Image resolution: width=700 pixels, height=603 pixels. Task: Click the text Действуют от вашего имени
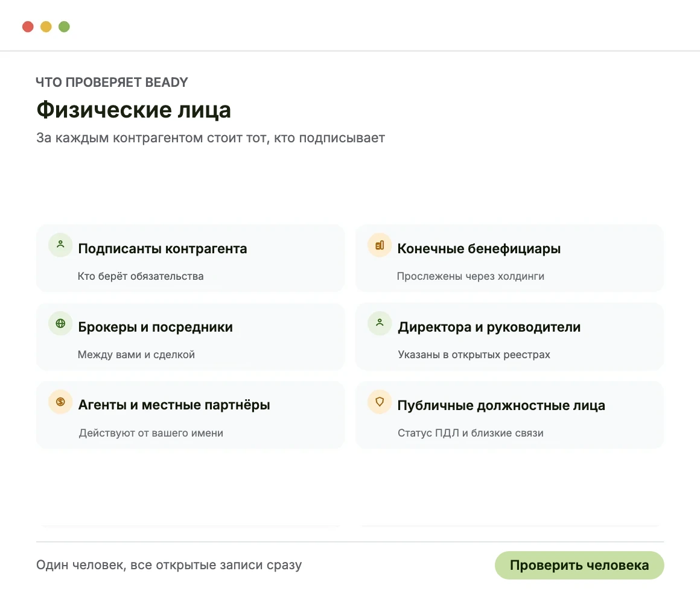point(151,433)
